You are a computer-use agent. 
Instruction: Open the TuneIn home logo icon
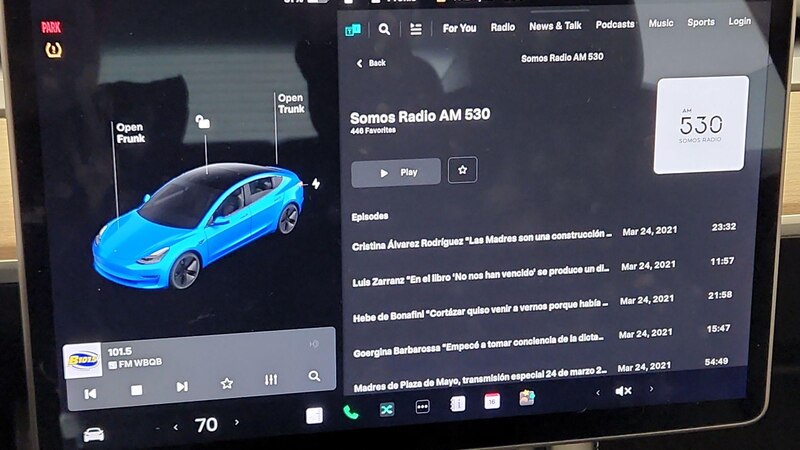(353, 30)
